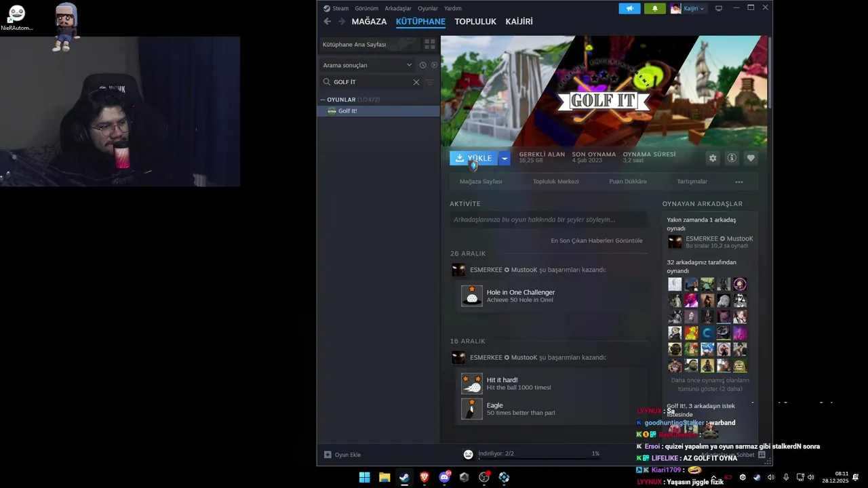Click the Steam forward navigation arrow

coord(342,22)
